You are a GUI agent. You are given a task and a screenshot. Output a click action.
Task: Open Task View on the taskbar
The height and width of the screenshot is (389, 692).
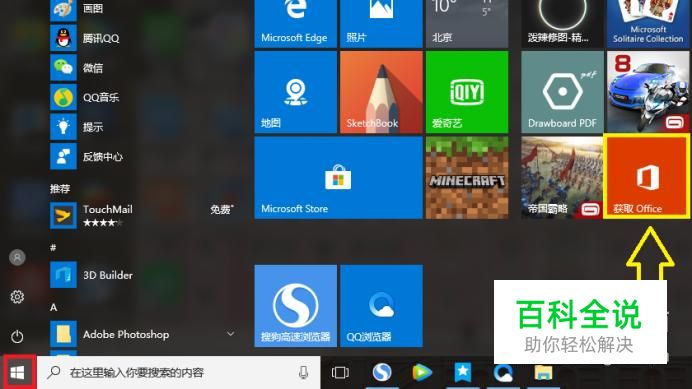pyautogui.click(x=340, y=373)
